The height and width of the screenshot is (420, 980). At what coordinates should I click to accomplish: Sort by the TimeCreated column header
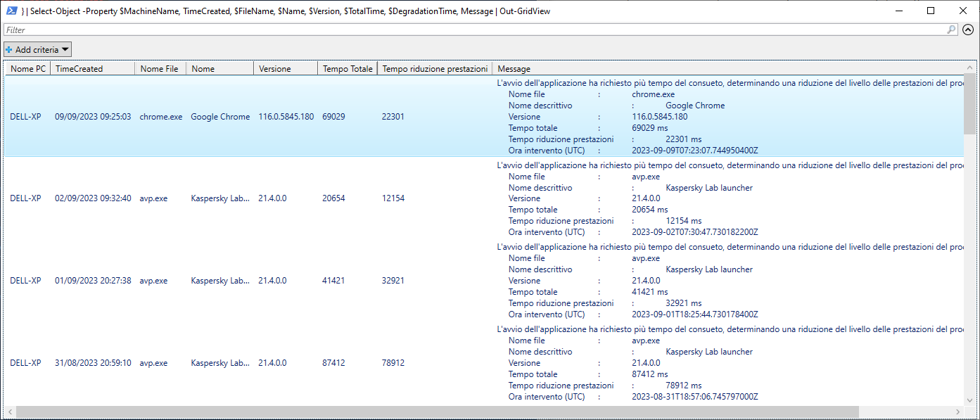(x=92, y=69)
